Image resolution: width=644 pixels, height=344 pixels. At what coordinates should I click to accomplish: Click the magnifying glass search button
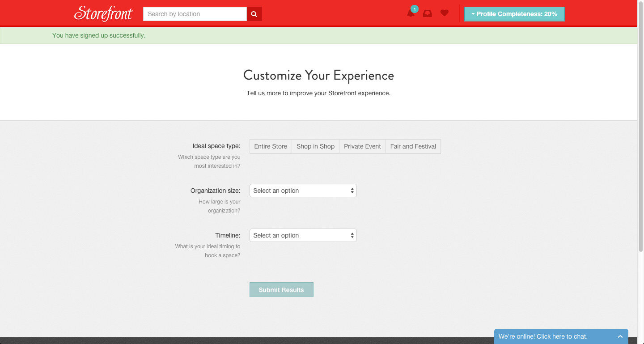click(254, 14)
